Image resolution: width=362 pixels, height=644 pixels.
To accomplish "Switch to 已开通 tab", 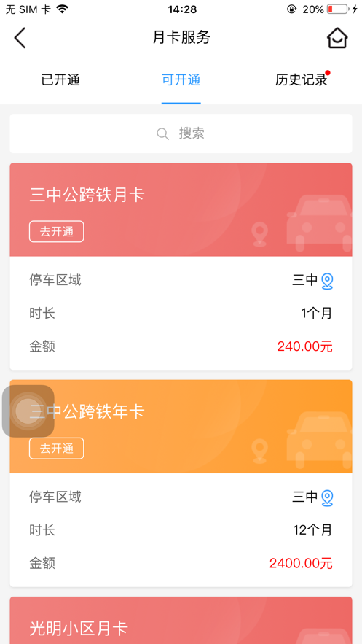I will tap(60, 80).
